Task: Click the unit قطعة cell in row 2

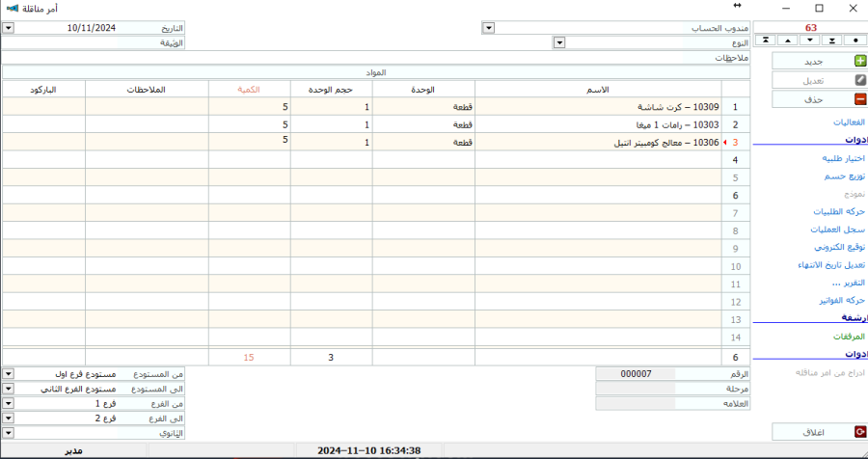Action: [x=423, y=124]
